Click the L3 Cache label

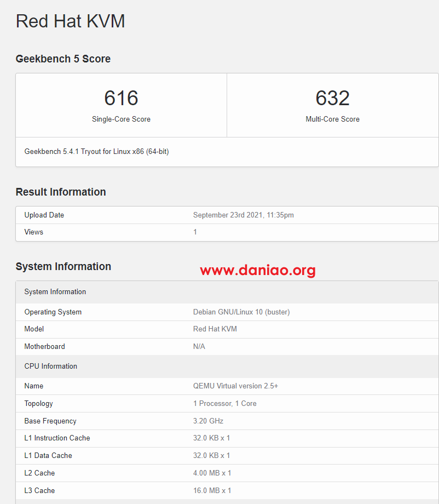pos(39,490)
